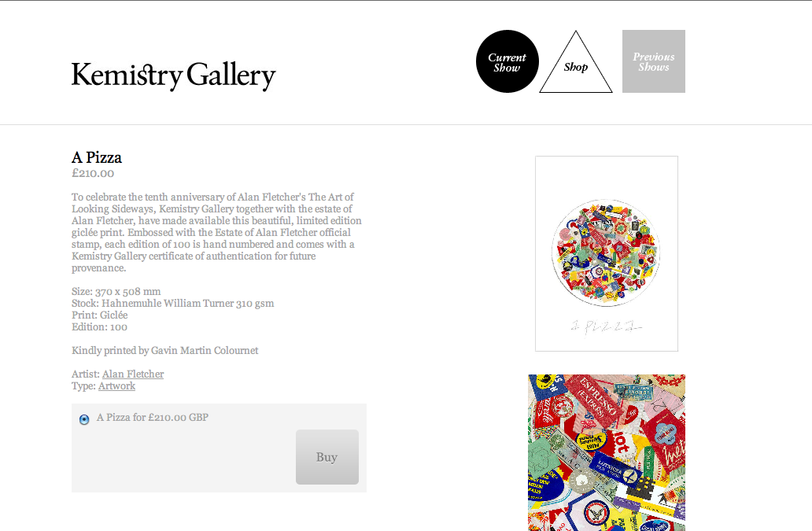Viewport: 812px width, 531px height.
Task: Click the Hahnemuhle William Turner stock line
Action: 172,303
